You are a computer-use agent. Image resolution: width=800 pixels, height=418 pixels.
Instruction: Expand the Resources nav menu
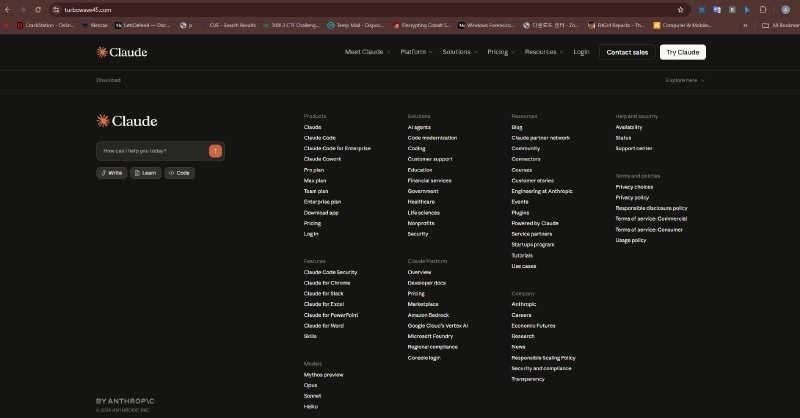(544, 52)
